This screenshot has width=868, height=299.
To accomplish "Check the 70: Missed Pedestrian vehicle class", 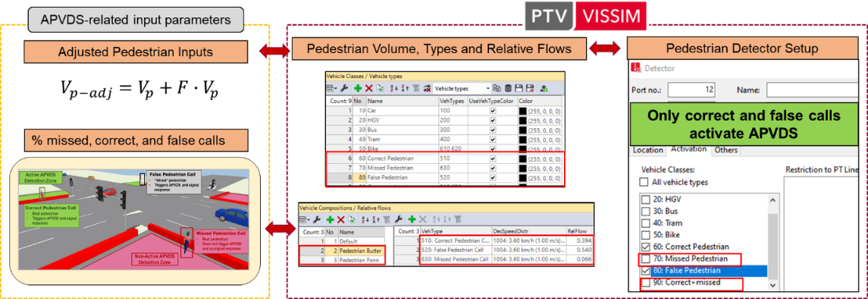I will [x=644, y=259].
